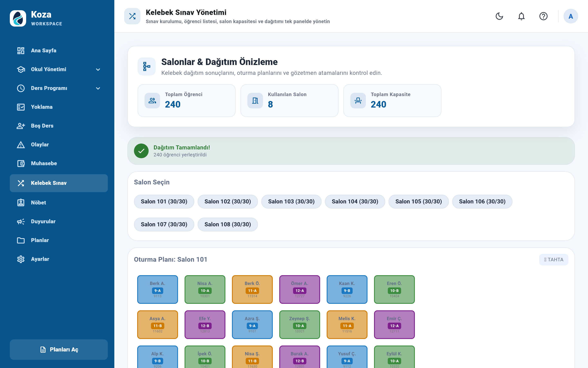Expand Ders Programı submenu chevron
Screen dimensions: 588x368
[98, 88]
